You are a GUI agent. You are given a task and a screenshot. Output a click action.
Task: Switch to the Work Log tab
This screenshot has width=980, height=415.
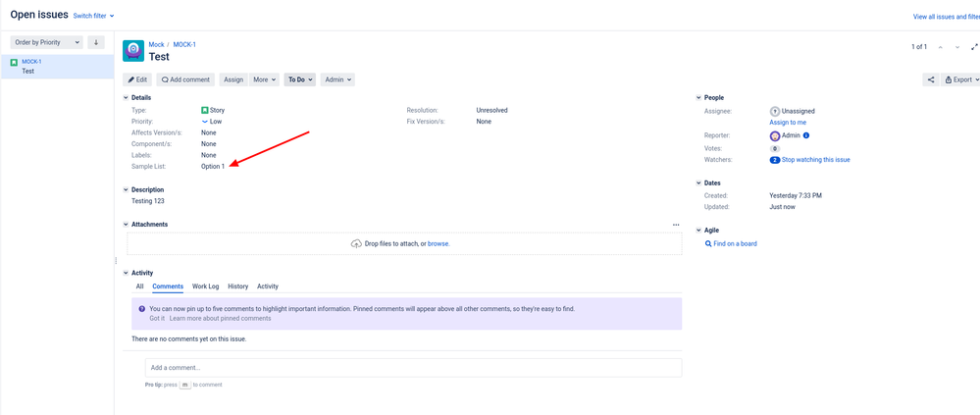206,286
